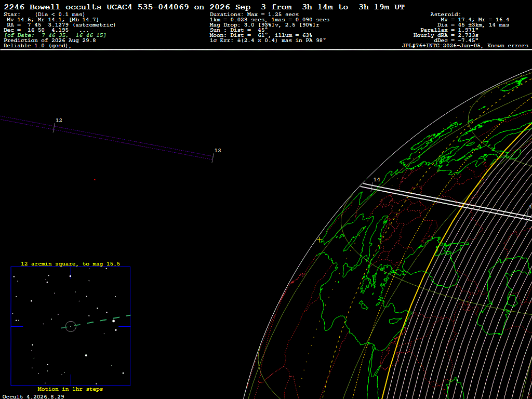Click 'Prediction of 2026 Aug 29.8' text

50,41
